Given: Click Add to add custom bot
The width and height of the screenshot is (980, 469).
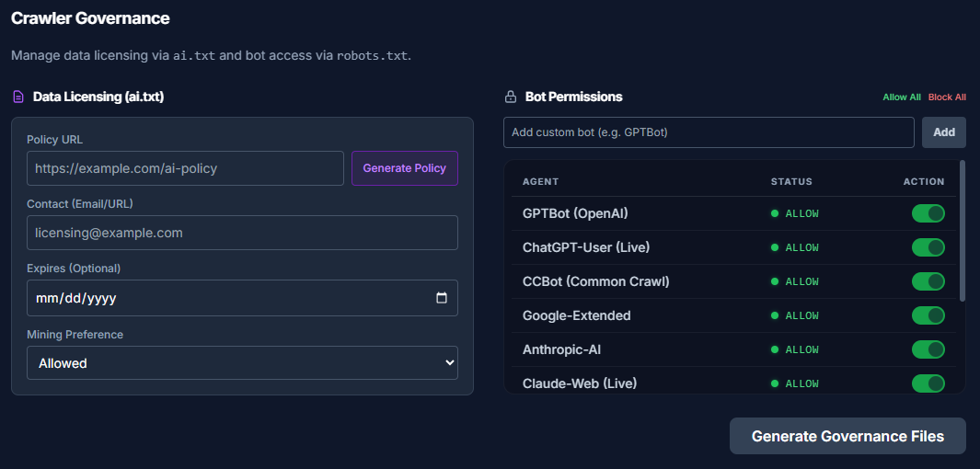Looking at the screenshot, I should [944, 132].
